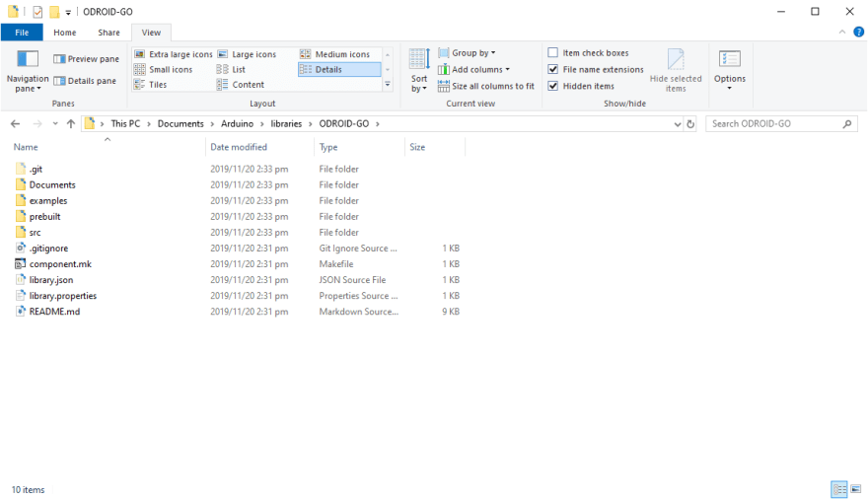Switch to large thumbnails view in status bar
868x499 pixels.
pyautogui.click(x=856, y=489)
